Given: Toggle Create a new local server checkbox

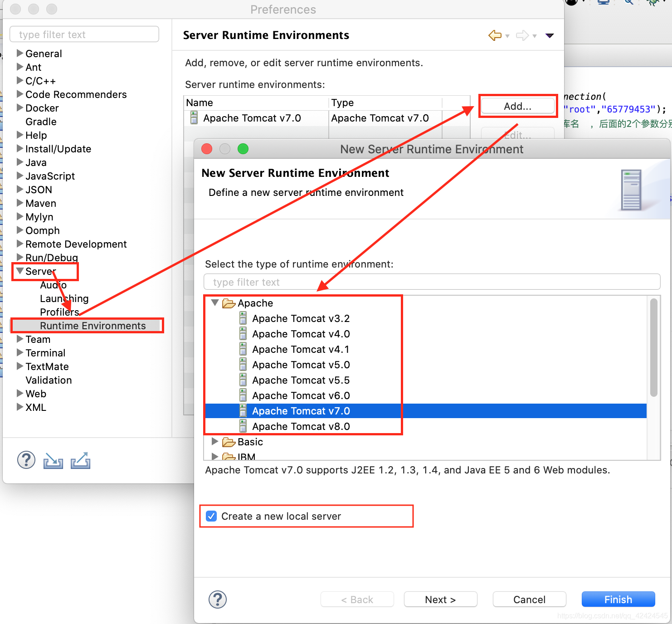Looking at the screenshot, I should click(211, 516).
